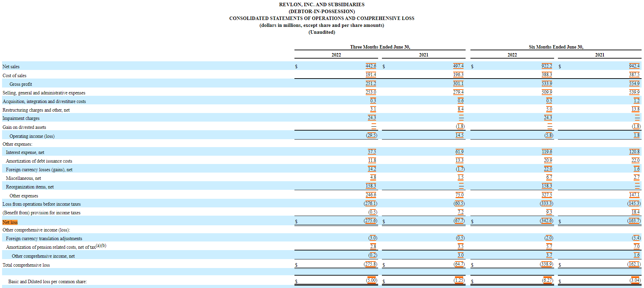The height and width of the screenshot is (288, 644).
Task: Click the Net loss value (275.6)
Action: tap(371, 220)
